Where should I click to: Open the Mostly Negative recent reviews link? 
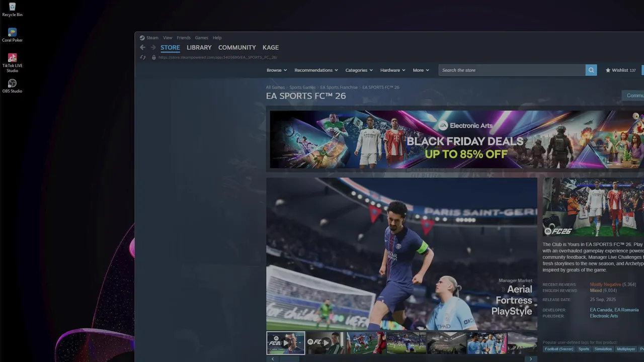605,285
